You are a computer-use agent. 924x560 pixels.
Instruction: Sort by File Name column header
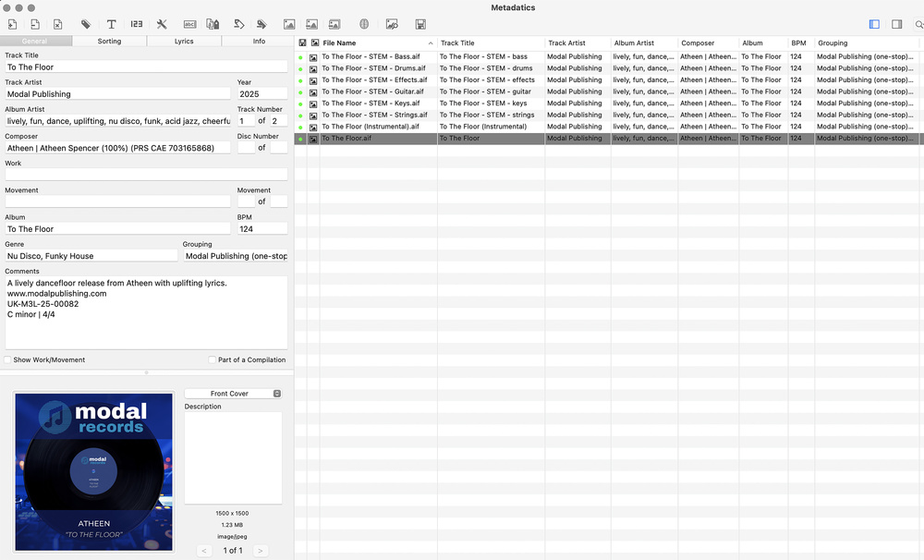pyautogui.click(x=373, y=43)
